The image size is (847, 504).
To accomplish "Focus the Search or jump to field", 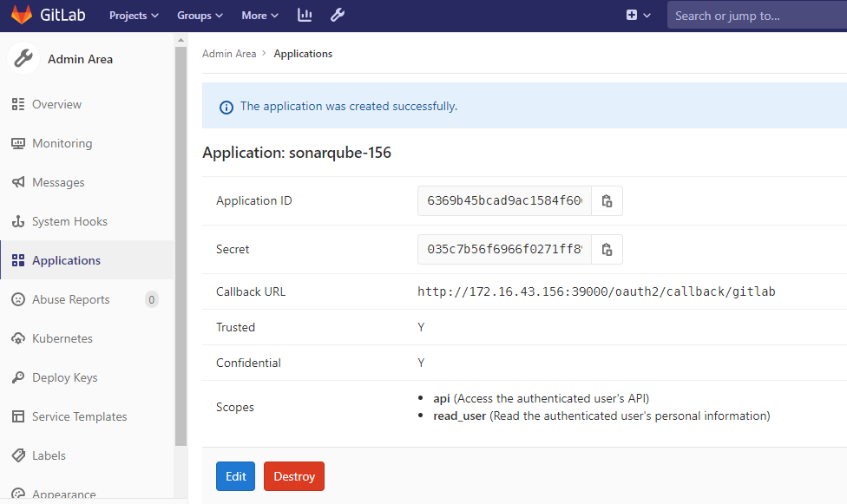I will (x=755, y=16).
